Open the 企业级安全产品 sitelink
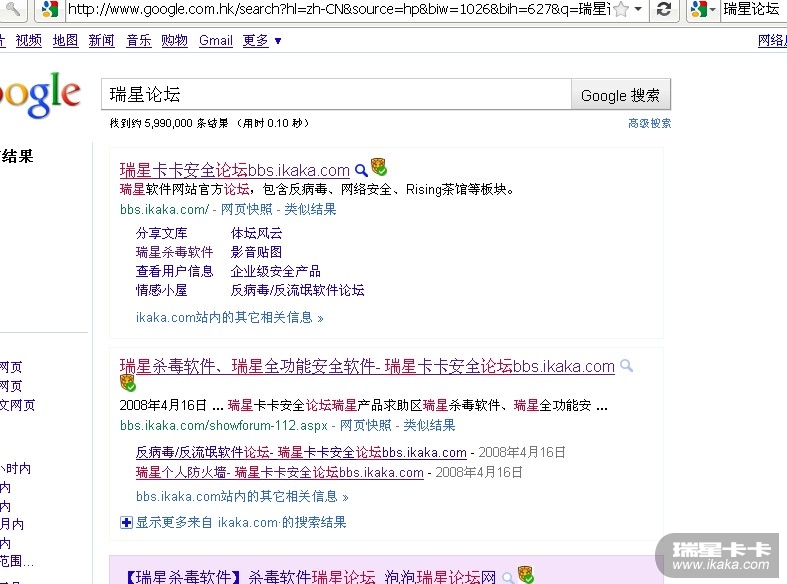 (276, 271)
